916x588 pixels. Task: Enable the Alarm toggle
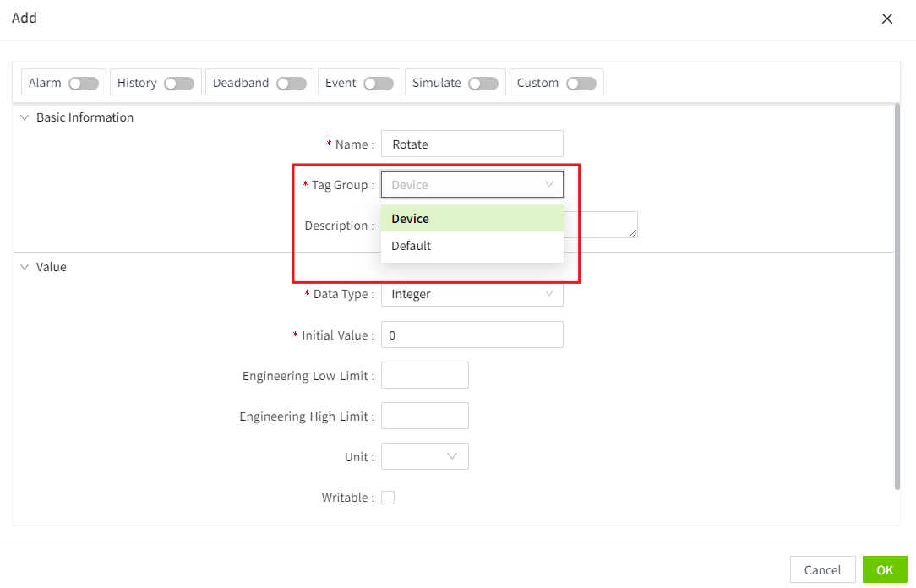[x=84, y=83]
